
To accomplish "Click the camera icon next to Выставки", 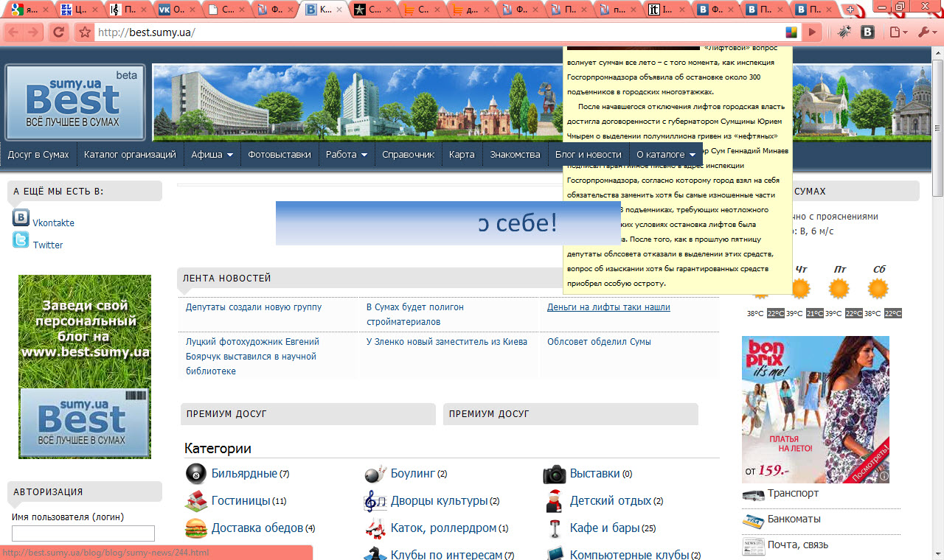I will pos(554,474).
